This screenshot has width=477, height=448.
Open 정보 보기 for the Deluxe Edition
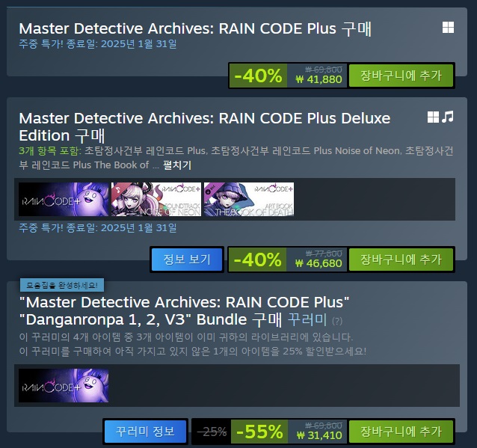click(187, 260)
